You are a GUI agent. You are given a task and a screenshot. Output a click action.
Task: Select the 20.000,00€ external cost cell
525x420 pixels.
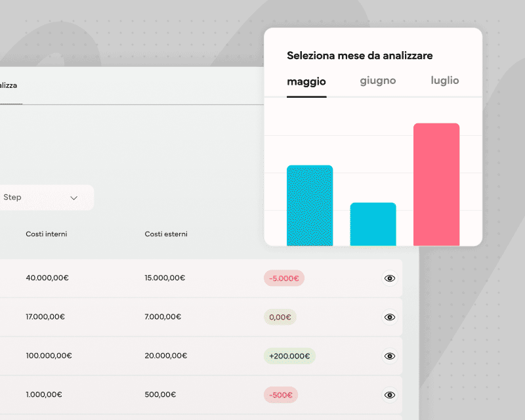166,356
